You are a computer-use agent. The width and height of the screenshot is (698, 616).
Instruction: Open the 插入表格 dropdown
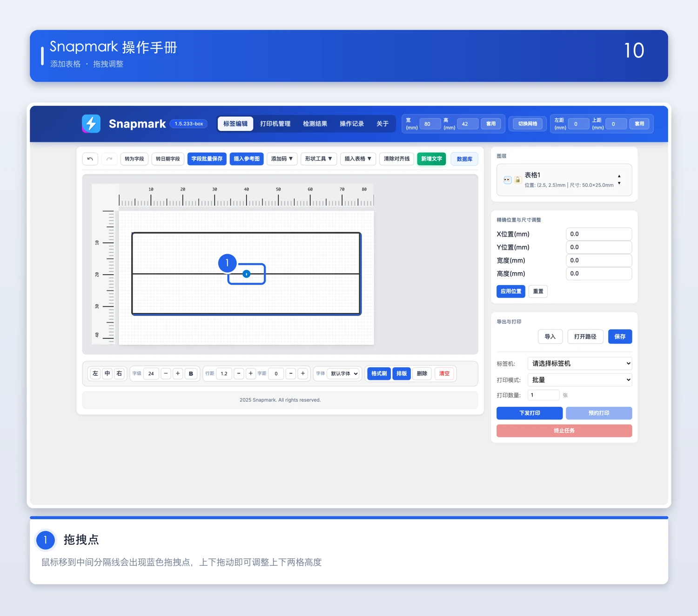(358, 159)
